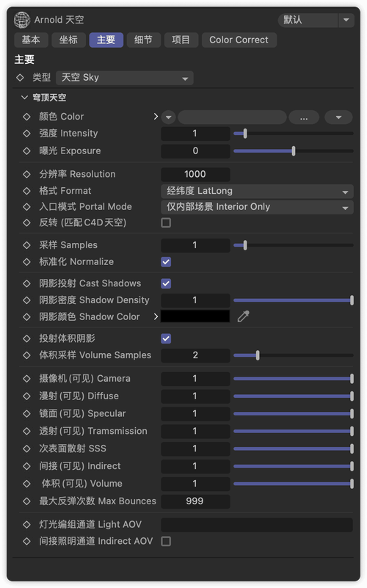
Task: Adjust the 摄像机 (可见) Camera slider
Action: (294, 379)
